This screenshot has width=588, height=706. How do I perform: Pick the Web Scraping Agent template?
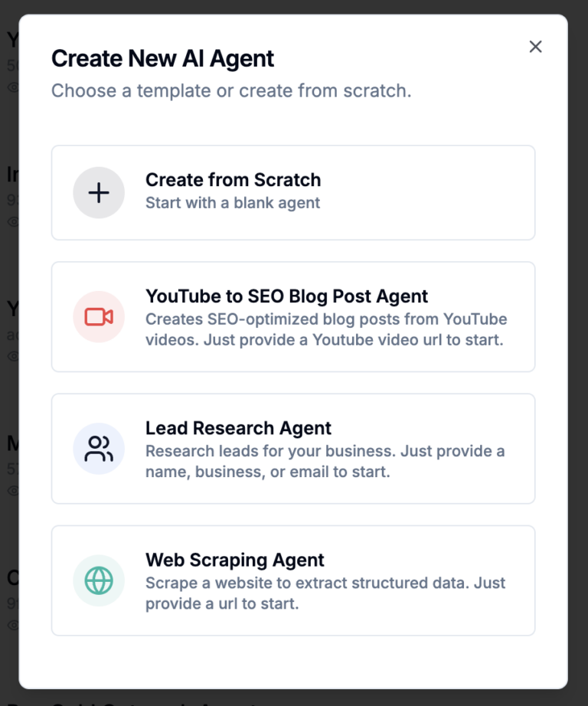(x=293, y=580)
